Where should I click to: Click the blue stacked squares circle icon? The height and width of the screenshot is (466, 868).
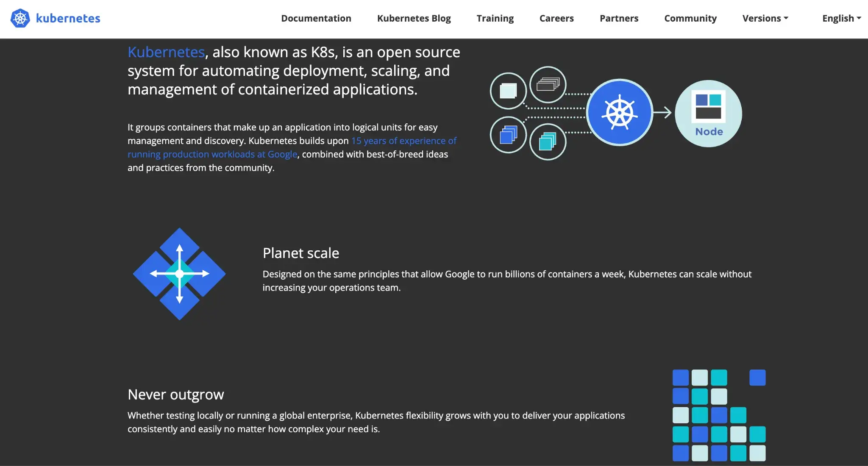(x=508, y=135)
